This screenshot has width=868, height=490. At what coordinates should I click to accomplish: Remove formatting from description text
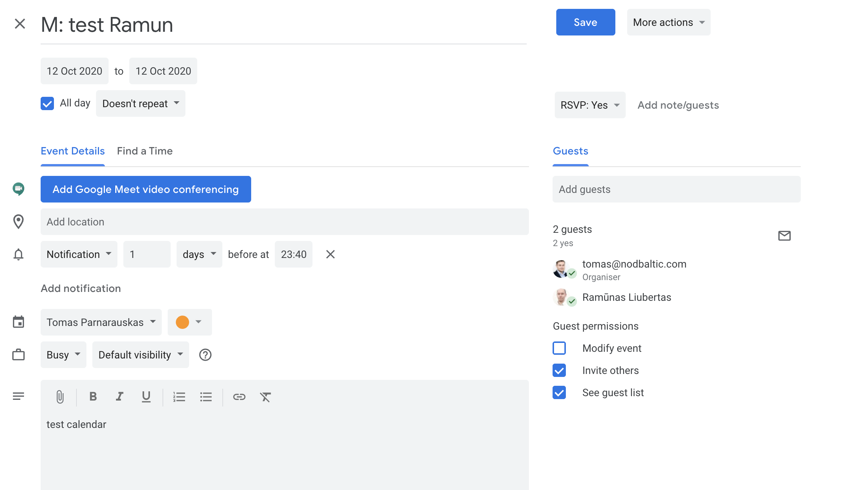coord(265,397)
